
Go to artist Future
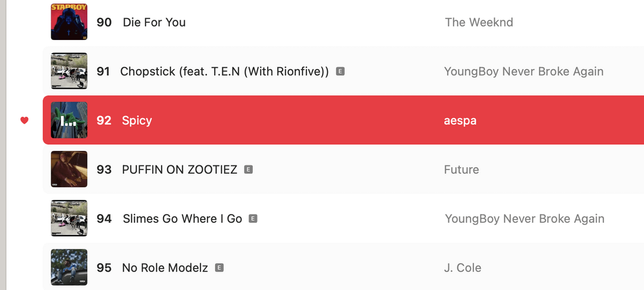(462, 169)
